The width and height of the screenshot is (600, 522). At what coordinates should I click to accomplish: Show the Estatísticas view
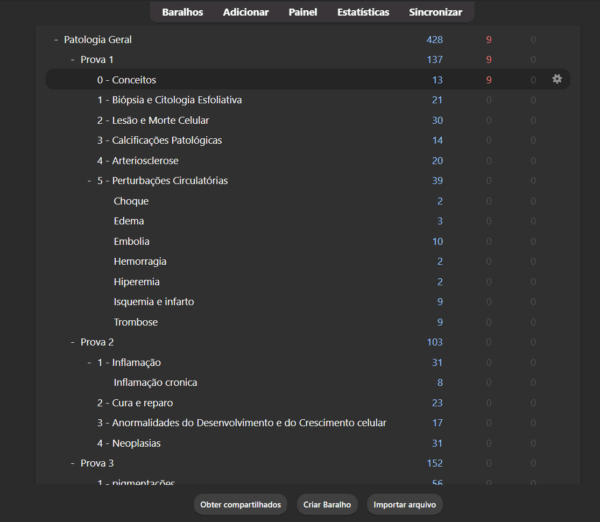[x=363, y=12]
